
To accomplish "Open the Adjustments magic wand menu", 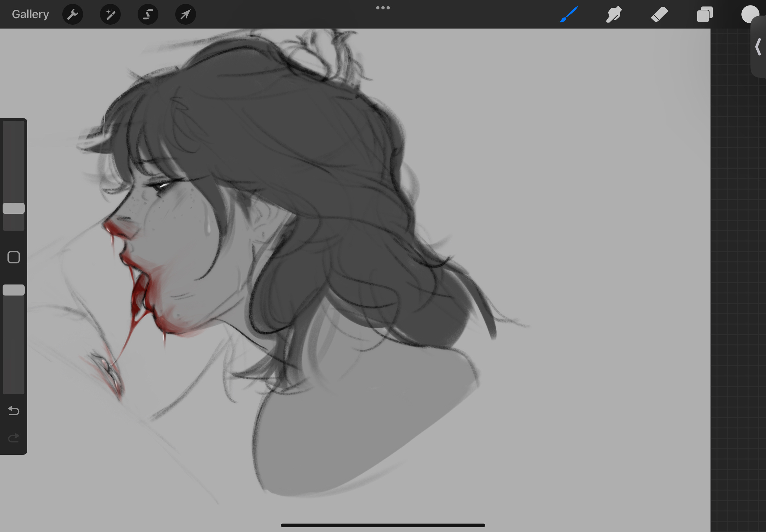I will tap(110, 14).
